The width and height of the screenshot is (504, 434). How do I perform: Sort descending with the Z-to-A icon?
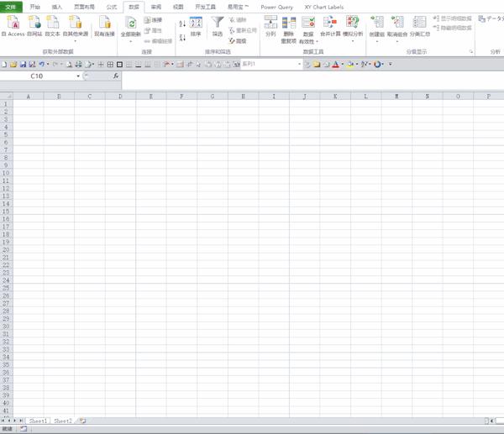click(x=182, y=38)
